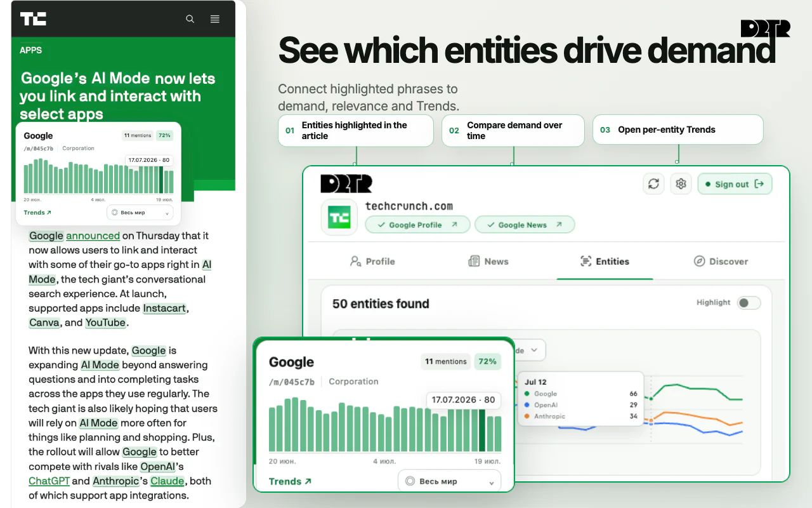Image resolution: width=812 pixels, height=508 pixels.
Task: Click the Sign out button
Action: click(x=735, y=184)
